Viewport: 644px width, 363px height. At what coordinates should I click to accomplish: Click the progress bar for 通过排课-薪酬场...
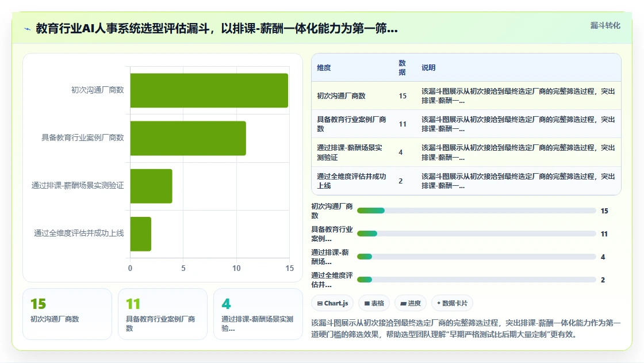point(477,257)
